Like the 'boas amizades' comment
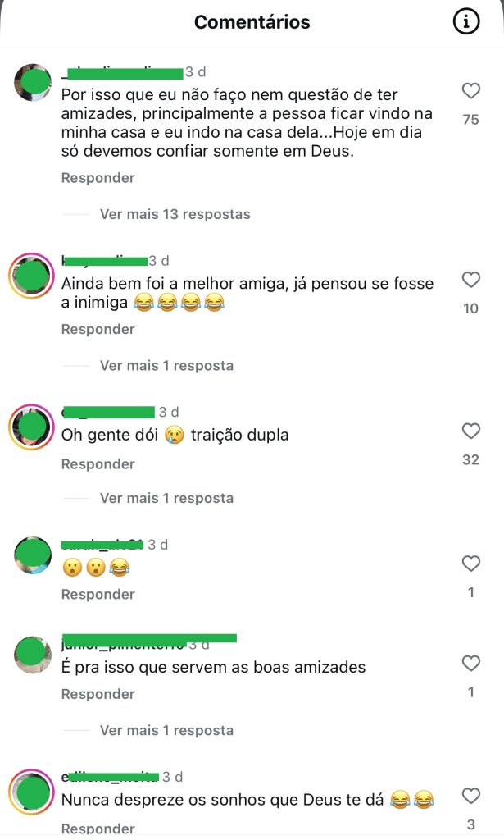Screen dimensions: 504x840 tap(471, 663)
